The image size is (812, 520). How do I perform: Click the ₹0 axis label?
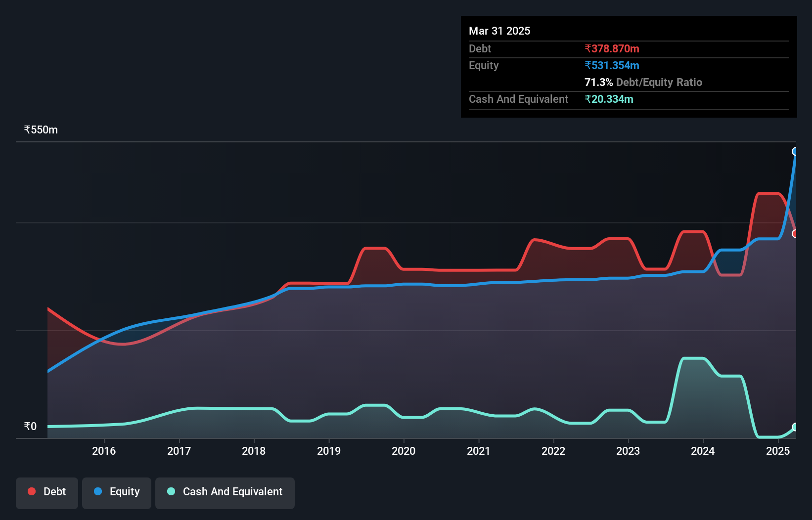click(x=30, y=426)
